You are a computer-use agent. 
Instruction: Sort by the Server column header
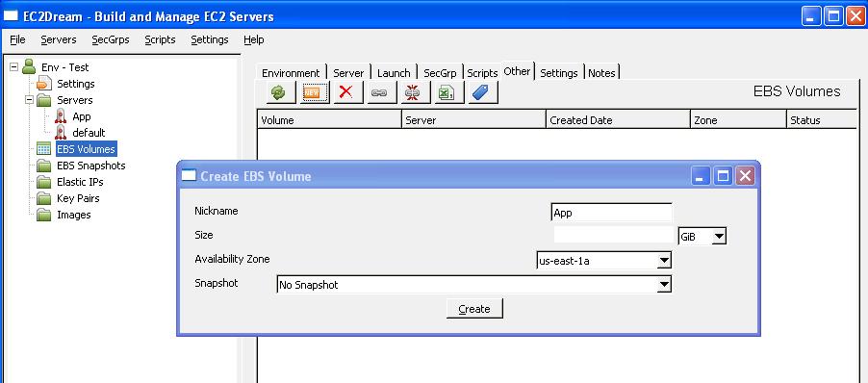click(x=473, y=120)
